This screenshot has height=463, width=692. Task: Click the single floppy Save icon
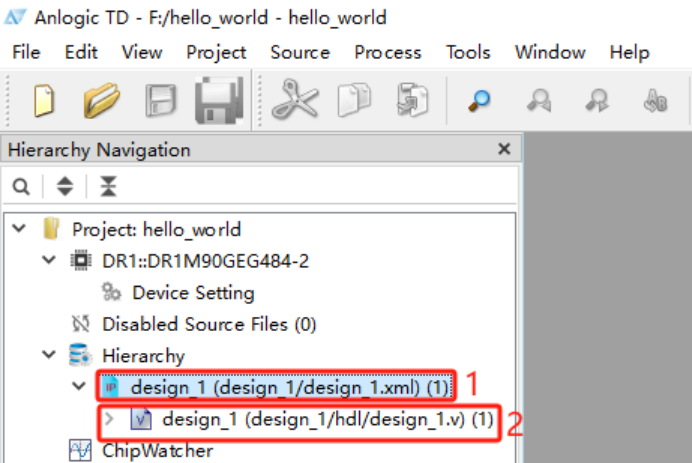click(x=161, y=101)
